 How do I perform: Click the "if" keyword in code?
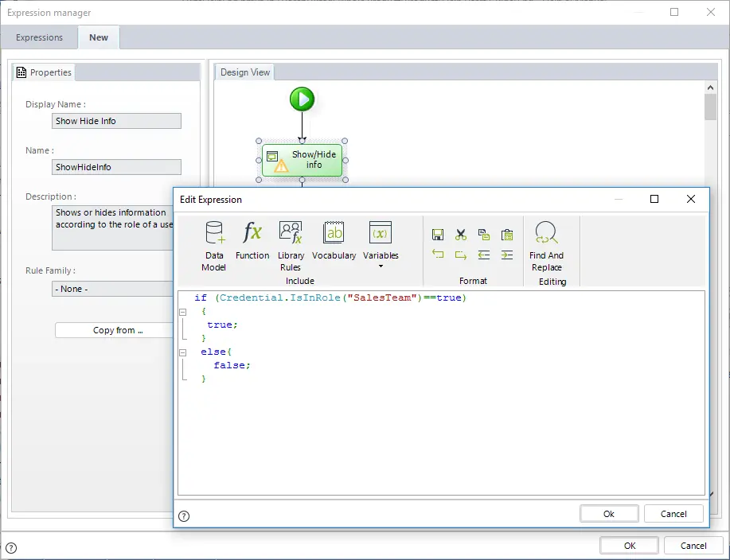(x=201, y=297)
